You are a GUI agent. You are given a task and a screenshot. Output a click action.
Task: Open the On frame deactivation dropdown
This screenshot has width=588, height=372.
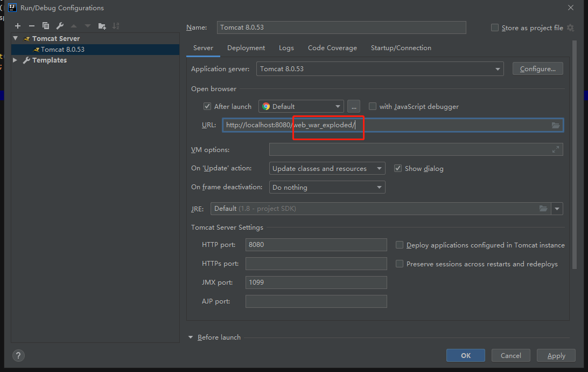point(327,187)
